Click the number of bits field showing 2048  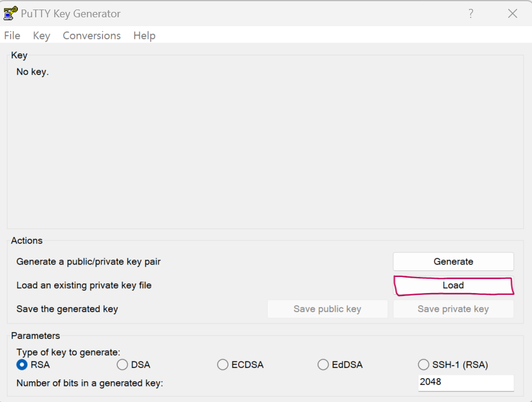point(466,383)
